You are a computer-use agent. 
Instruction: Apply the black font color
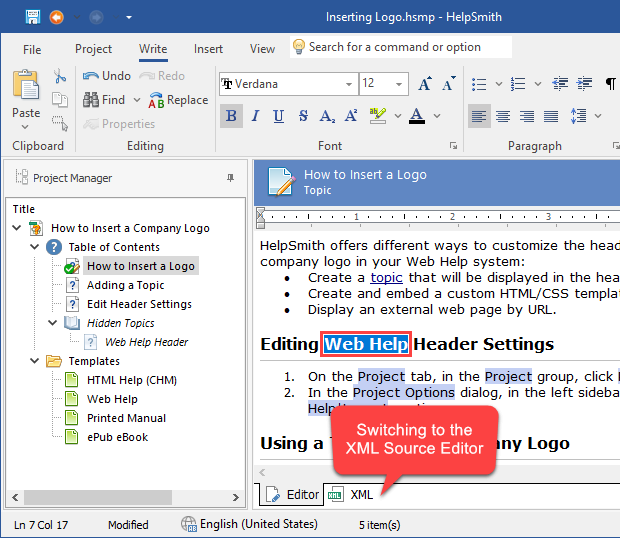click(x=417, y=116)
